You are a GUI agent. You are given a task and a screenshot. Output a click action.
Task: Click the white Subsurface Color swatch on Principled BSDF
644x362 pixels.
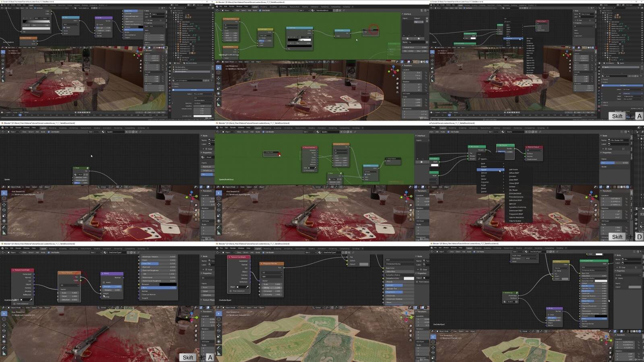coord(601,281)
